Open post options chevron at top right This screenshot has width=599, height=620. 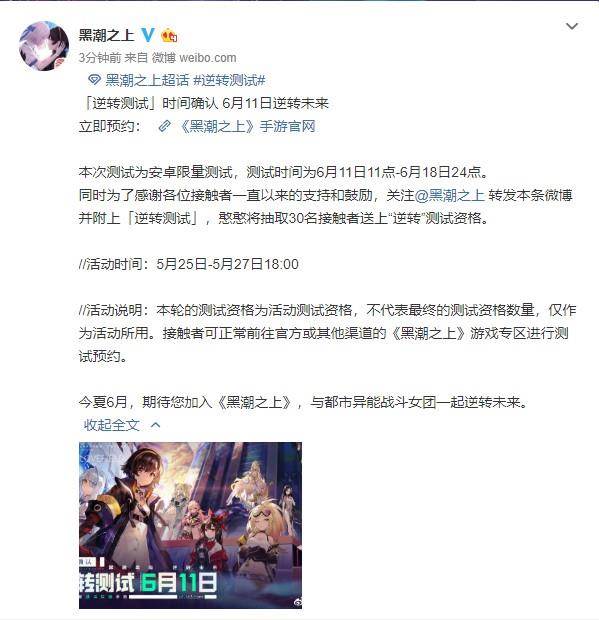(572, 26)
